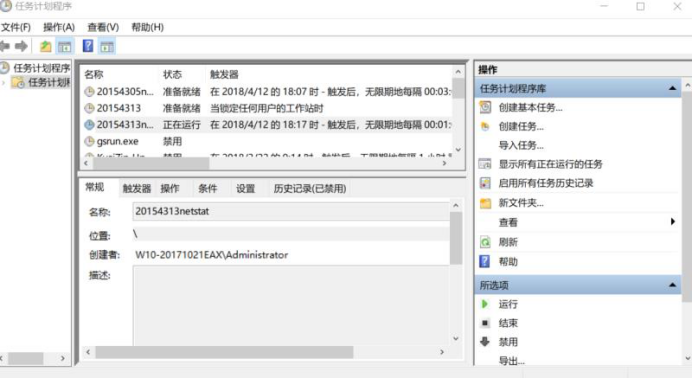Click the green 运行 play icon

coord(485,304)
